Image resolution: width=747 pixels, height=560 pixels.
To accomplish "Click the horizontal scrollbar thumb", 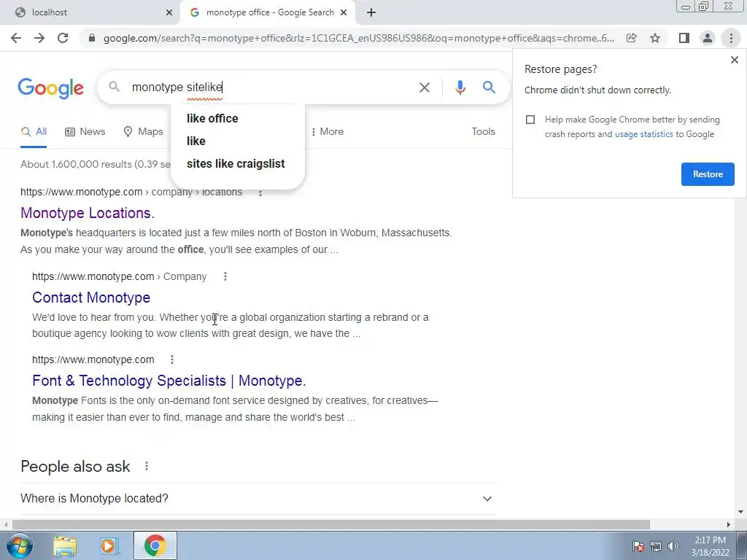I will click(330, 525).
